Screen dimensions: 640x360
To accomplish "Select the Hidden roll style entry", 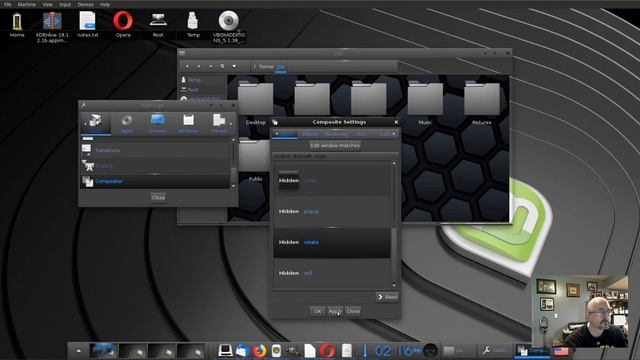I will click(332, 273).
